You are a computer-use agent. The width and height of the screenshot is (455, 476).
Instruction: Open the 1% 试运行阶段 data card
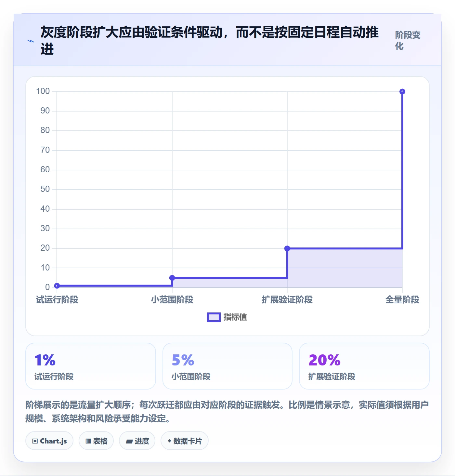coord(91,366)
